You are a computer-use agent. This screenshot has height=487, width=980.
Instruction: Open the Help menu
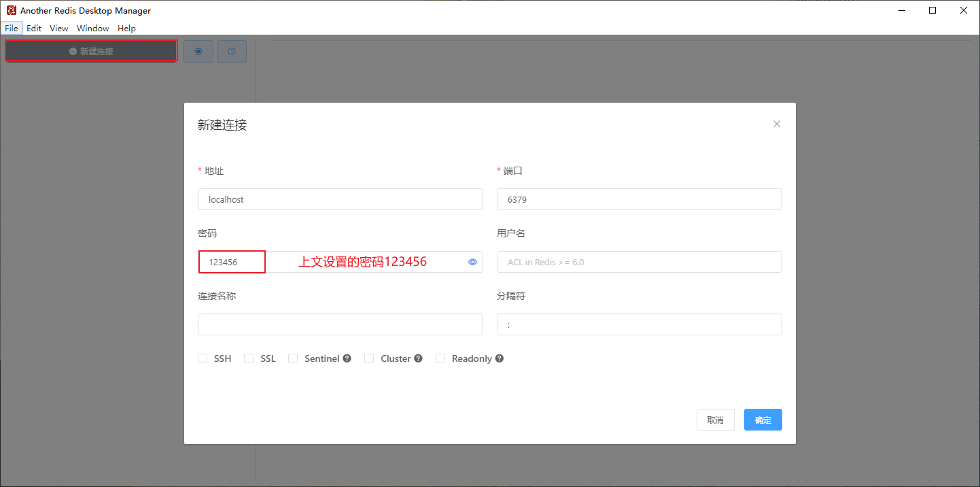pos(126,28)
